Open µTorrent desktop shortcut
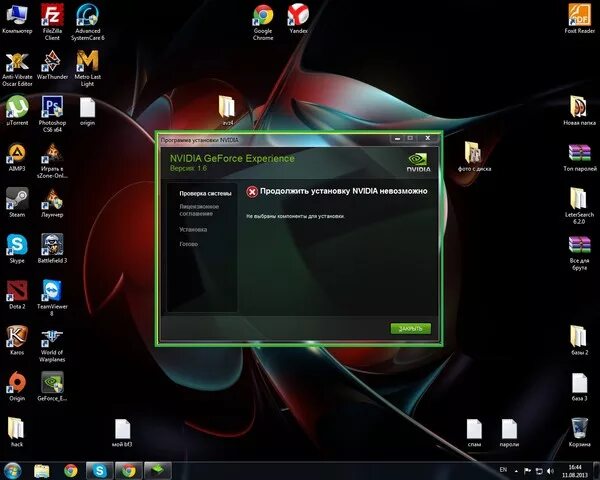600x480 pixels. pyautogui.click(x=17, y=111)
